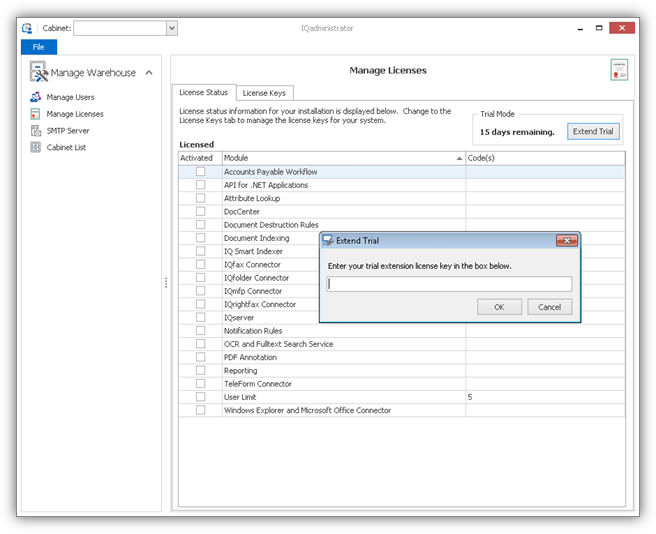Maximize the IQadministrator window

point(599,28)
